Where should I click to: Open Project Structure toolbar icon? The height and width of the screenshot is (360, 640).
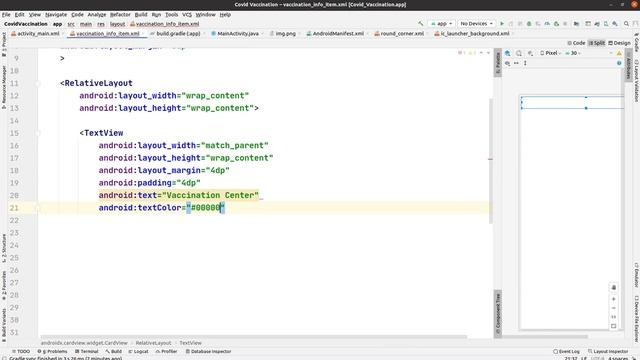(x=576, y=24)
